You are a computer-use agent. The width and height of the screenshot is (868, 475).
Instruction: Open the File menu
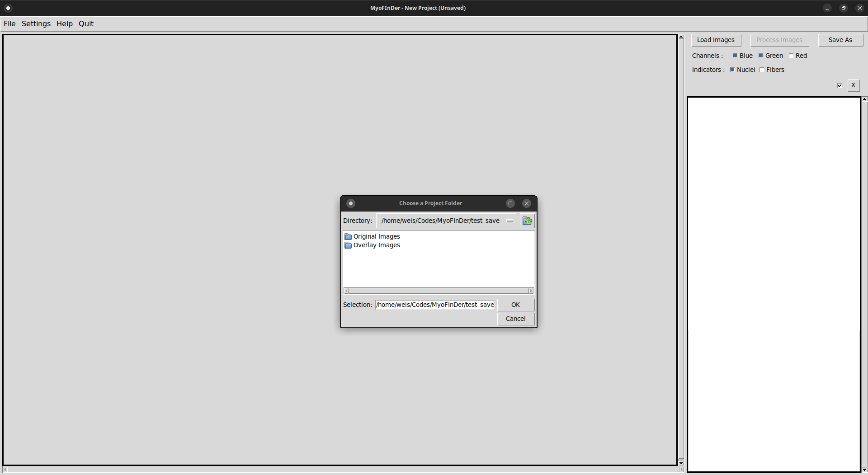pyautogui.click(x=9, y=24)
